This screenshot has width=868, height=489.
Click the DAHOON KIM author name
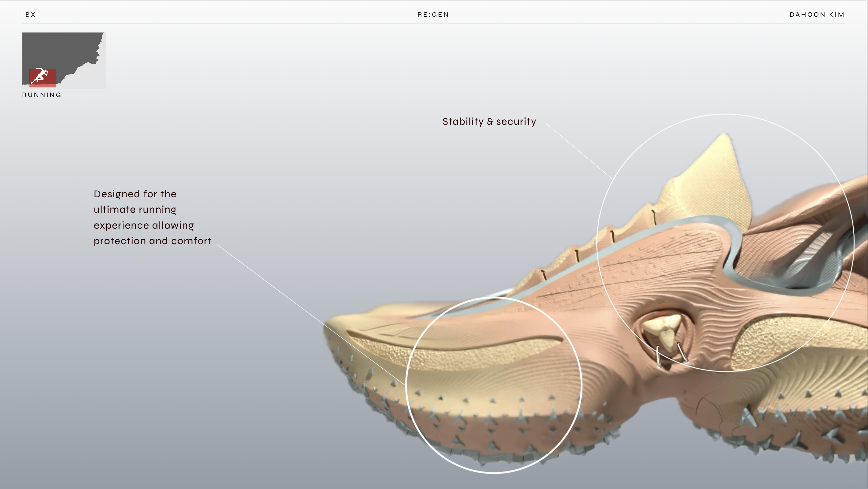coord(817,15)
